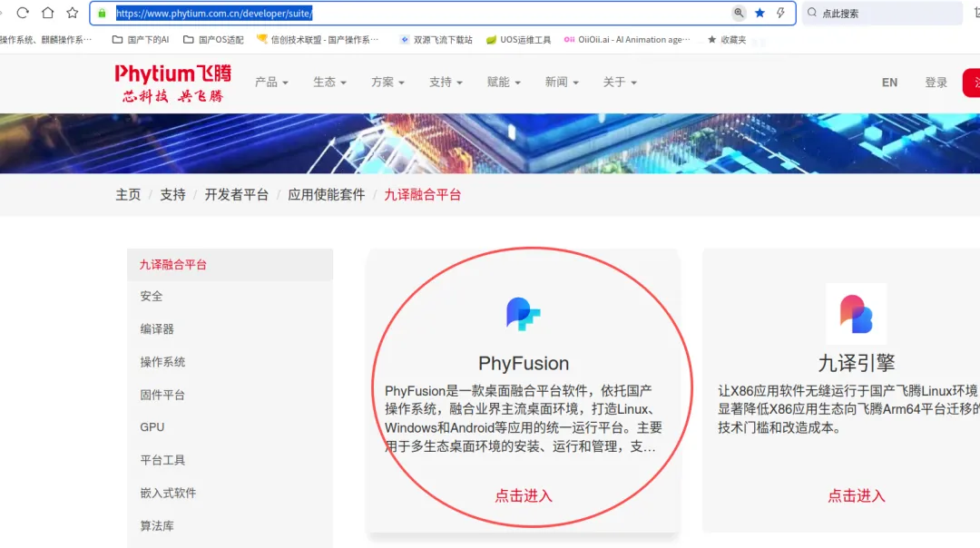Click the zoom magnifier icon in address bar

(x=739, y=13)
